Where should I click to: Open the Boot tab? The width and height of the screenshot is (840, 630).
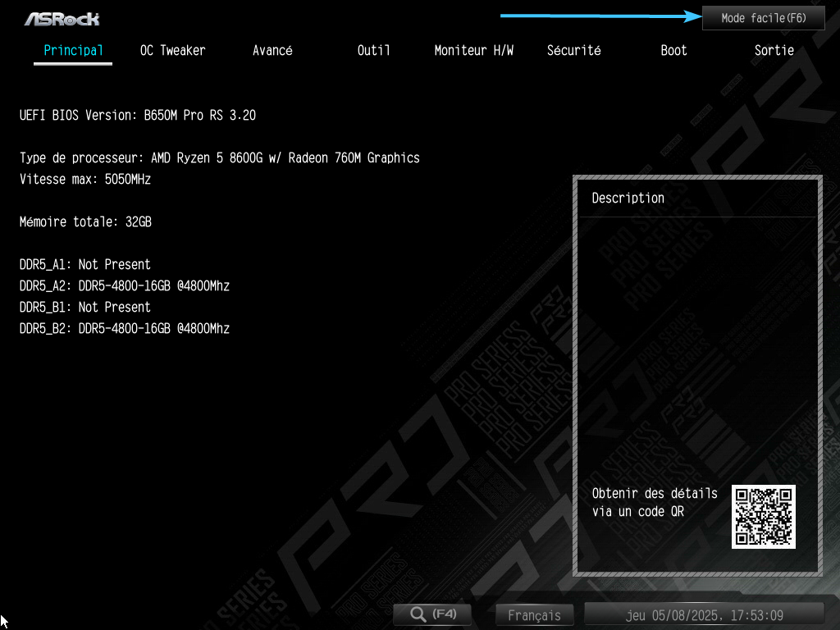tap(673, 50)
